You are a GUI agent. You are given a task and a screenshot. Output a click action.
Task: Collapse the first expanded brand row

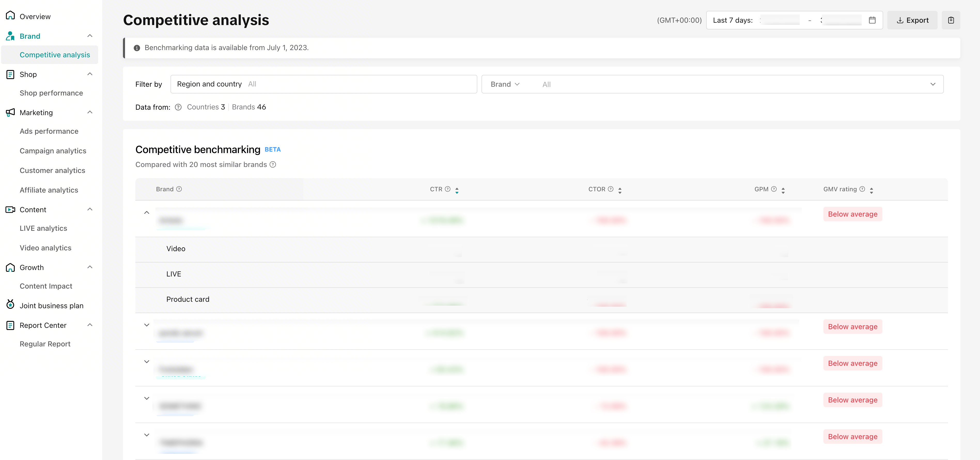point(146,212)
